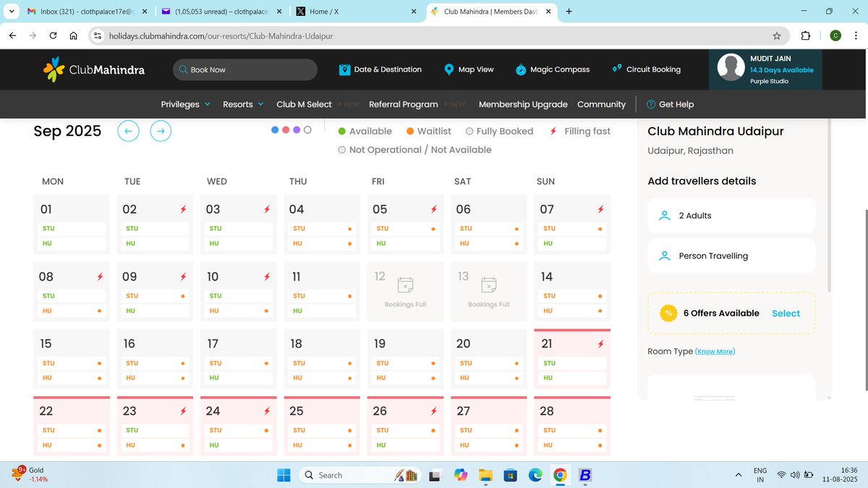Select STU room on Sep 11
The height and width of the screenshot is (488, 868).
(x=322, y=296)
